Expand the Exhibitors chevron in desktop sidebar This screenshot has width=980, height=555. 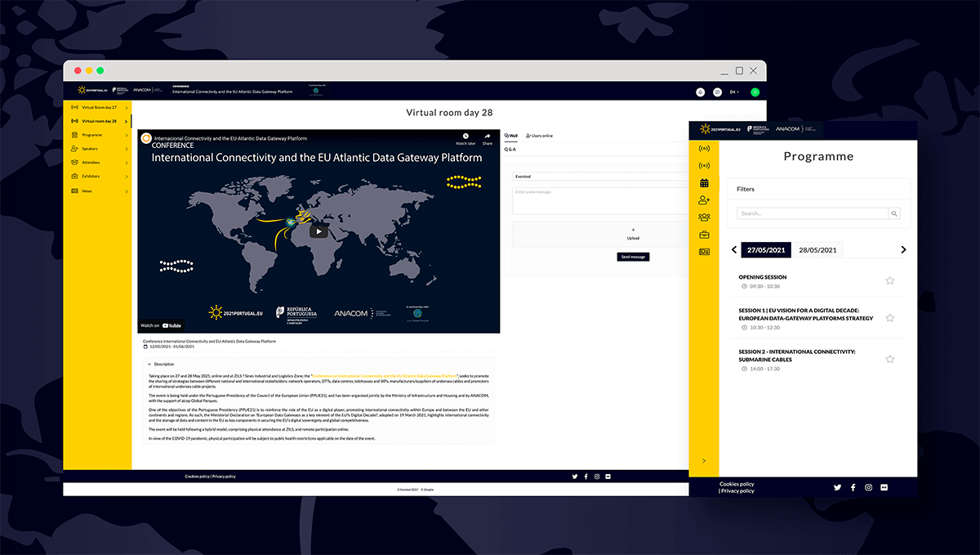coord(127,177)
